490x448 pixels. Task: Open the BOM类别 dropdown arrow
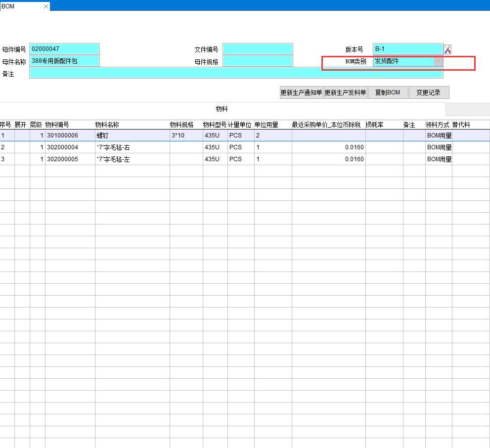[438, 61]
